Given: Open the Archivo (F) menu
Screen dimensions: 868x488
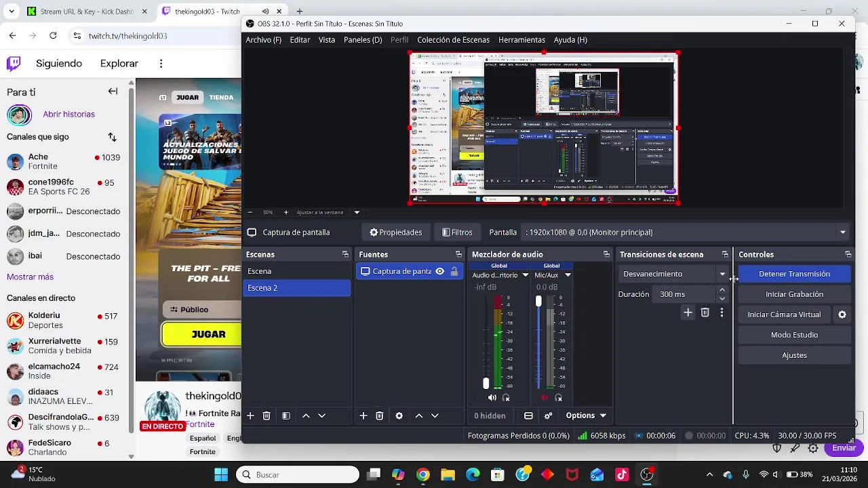Looking at the screenshot, I should (264, 40).
